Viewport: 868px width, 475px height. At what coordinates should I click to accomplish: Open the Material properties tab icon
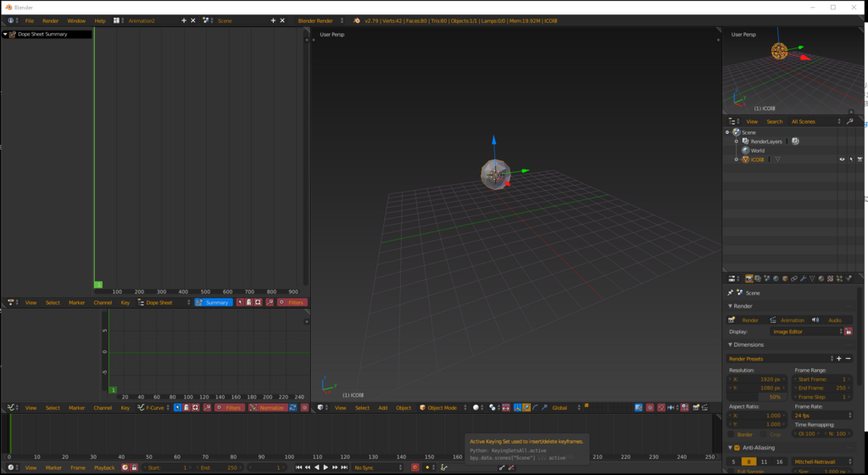point(821,278)
